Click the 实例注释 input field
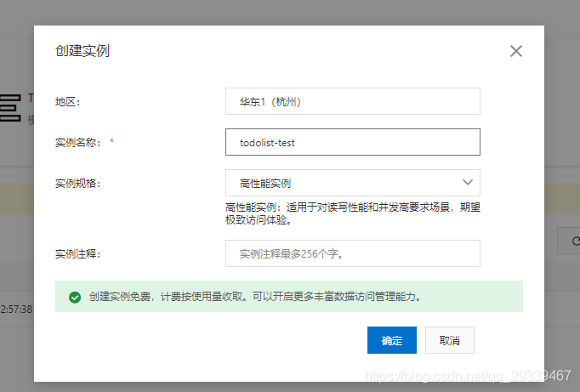Viewport: 580px width, 392px height. coord(353,253)
